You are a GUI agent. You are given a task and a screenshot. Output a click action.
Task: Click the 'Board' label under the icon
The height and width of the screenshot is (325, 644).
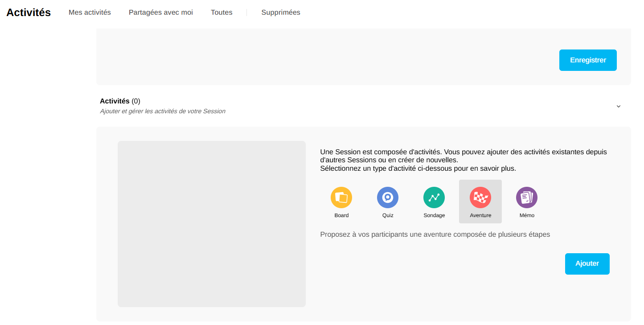(341, 215)
